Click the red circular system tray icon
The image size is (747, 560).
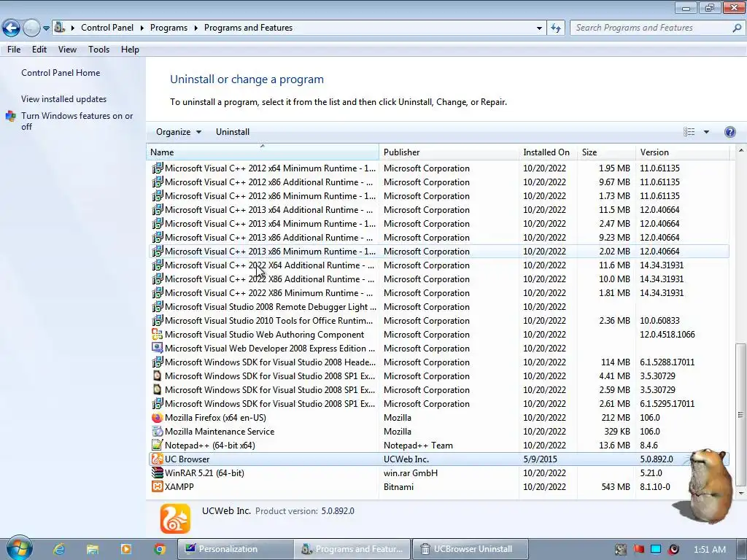tap(673, 550)
